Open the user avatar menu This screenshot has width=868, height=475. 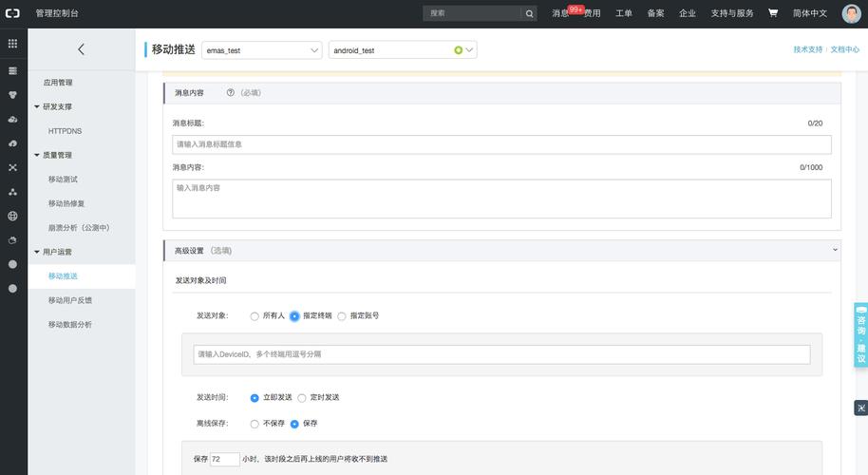852,13
